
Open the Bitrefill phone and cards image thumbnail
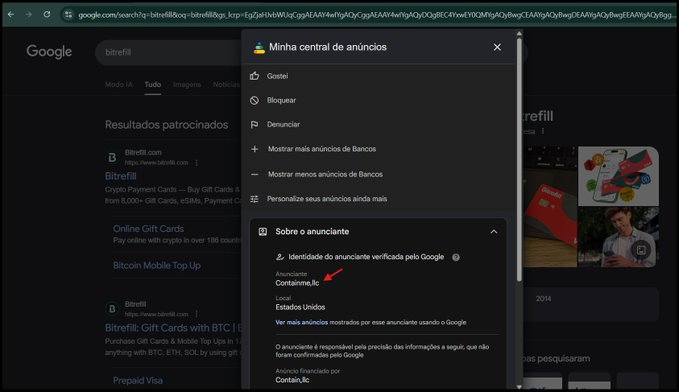coord(618,176)
